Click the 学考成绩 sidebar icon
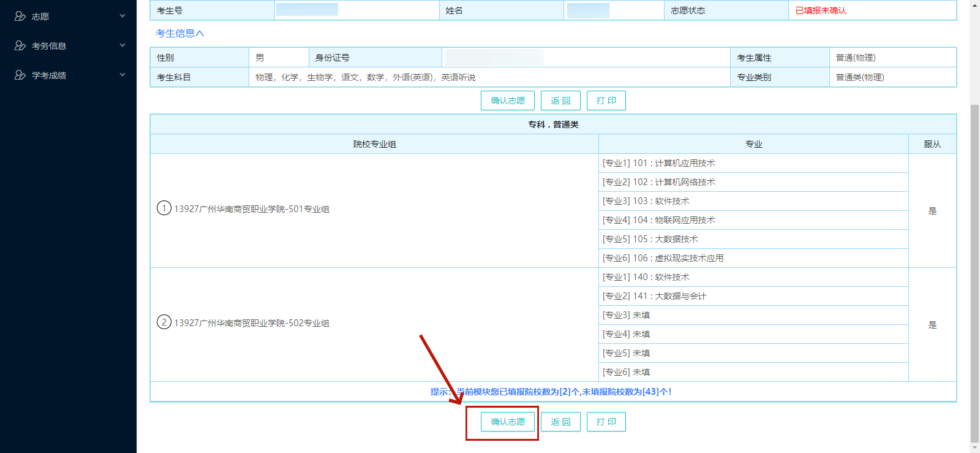This screenshot has height=453, width=980. pyautogui.click(x=20, y=75)
